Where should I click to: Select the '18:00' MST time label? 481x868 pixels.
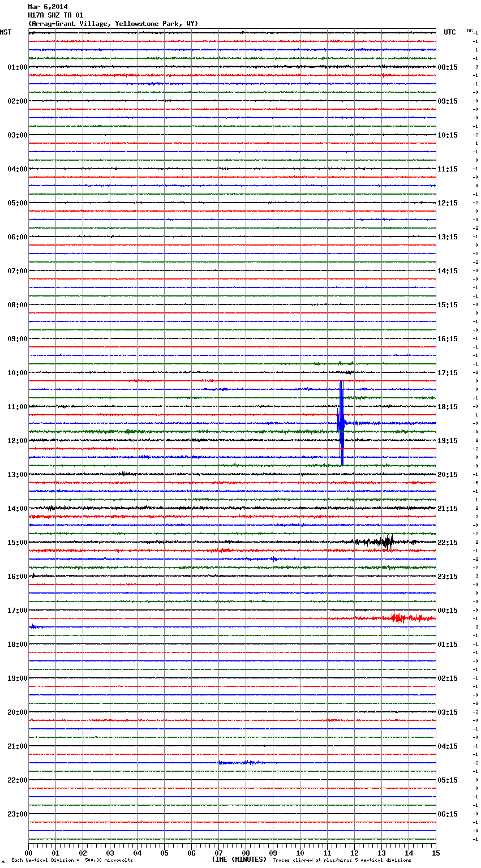click(x=18, y=644)
